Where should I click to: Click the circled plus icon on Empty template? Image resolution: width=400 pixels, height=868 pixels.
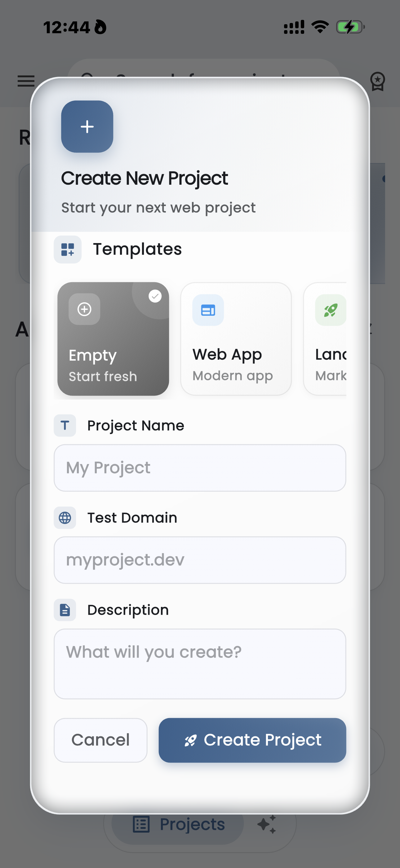[84, 309]
